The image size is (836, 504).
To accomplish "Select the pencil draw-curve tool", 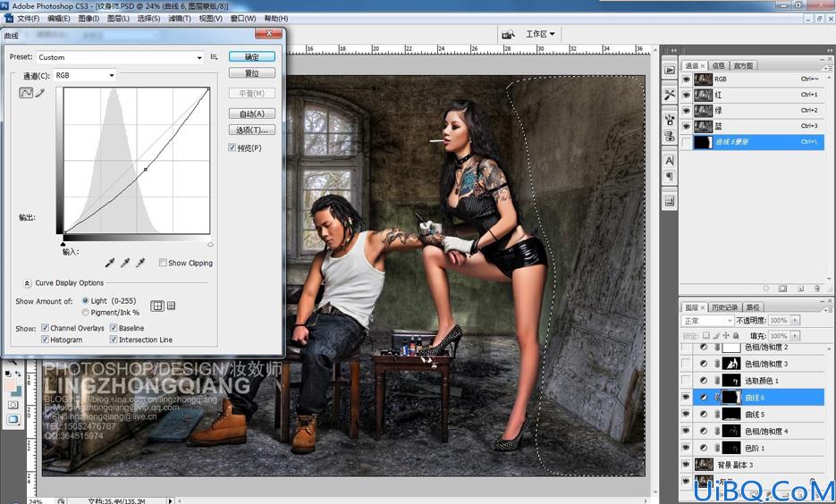I will (x=40, y=93).
